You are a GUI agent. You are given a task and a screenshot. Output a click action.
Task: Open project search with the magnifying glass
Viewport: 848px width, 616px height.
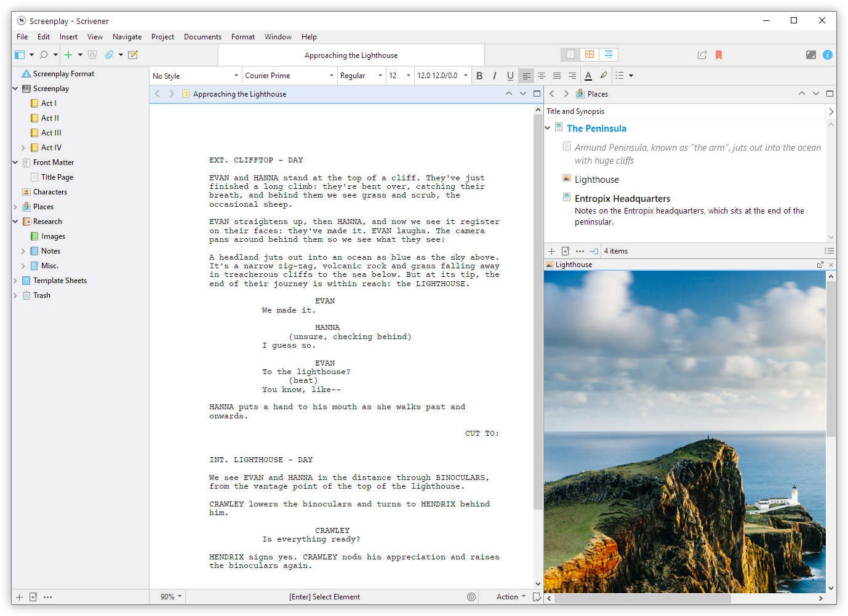[x=43, y=54]
